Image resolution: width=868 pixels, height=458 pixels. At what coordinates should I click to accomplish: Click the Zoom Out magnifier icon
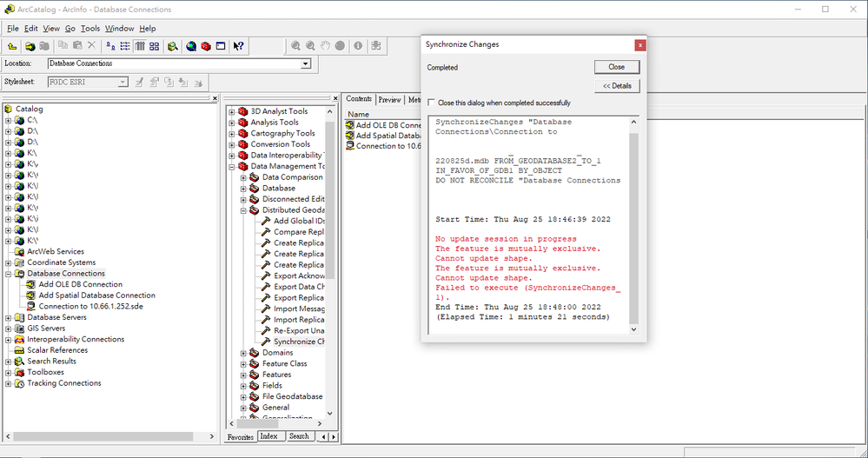point(310,46)
